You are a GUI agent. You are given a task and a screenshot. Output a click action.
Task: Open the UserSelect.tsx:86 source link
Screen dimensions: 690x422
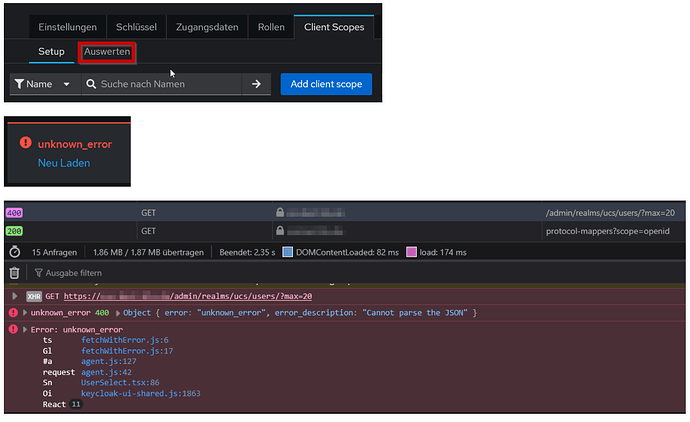pyautogui.click(x=120, y=382)
